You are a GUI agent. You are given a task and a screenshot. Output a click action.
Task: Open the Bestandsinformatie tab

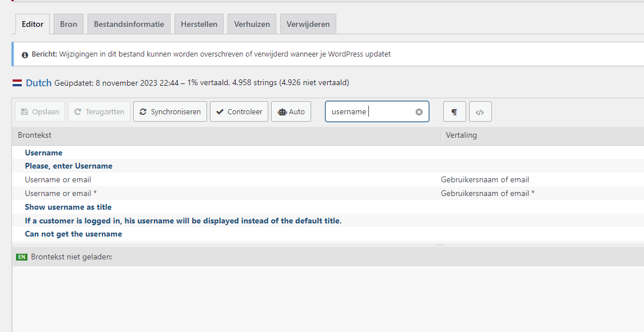(129, 24)
